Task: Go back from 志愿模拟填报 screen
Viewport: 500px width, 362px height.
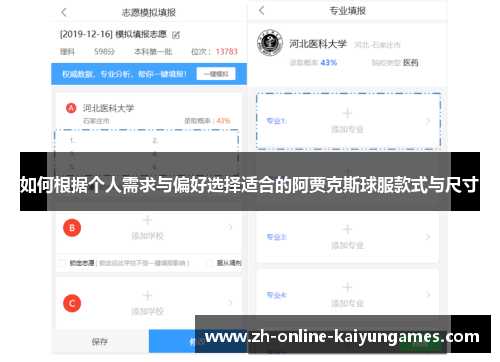Action: (64, 13)
